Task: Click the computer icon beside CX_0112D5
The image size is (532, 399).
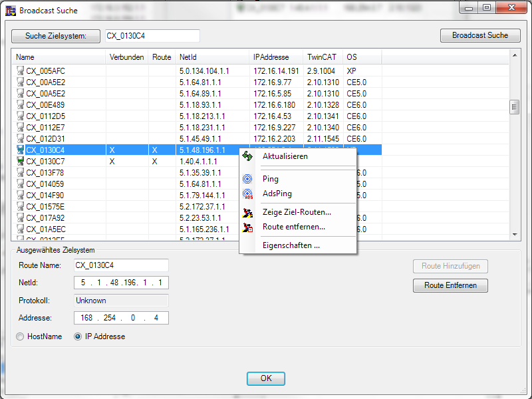Action: tap(21, 116)
